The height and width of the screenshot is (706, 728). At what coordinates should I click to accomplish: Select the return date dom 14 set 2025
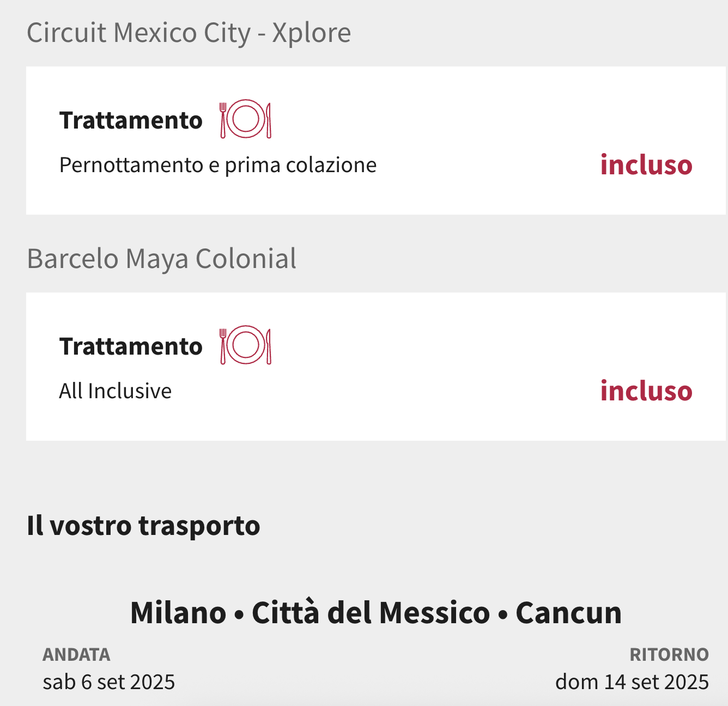coord(632,682)
